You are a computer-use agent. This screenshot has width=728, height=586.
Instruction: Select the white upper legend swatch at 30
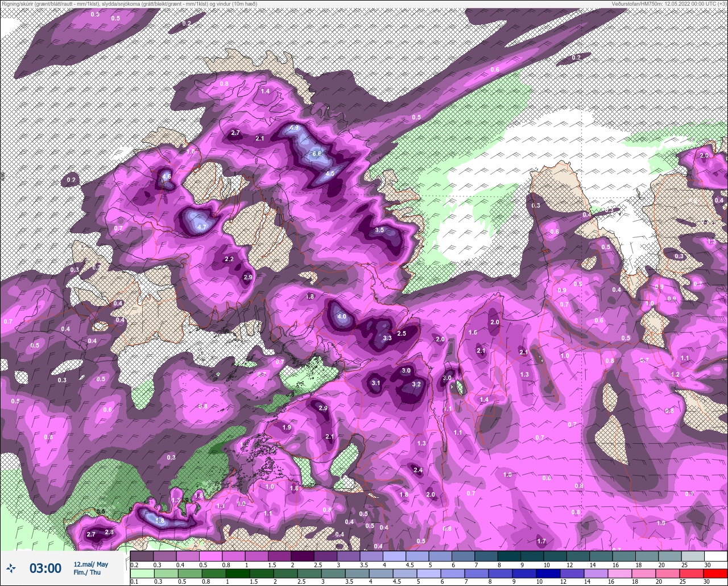pyautogui.click(x=716, y=556)
